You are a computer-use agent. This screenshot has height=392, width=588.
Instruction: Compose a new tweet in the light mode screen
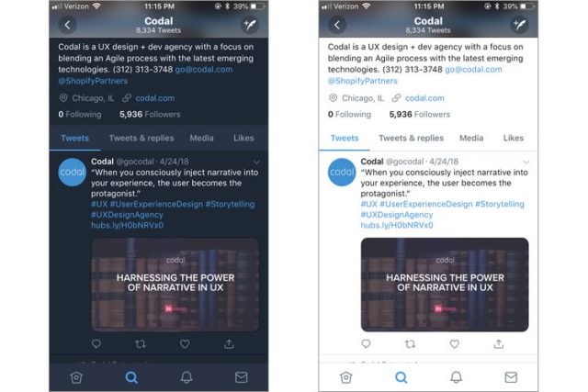click(520, 25)
